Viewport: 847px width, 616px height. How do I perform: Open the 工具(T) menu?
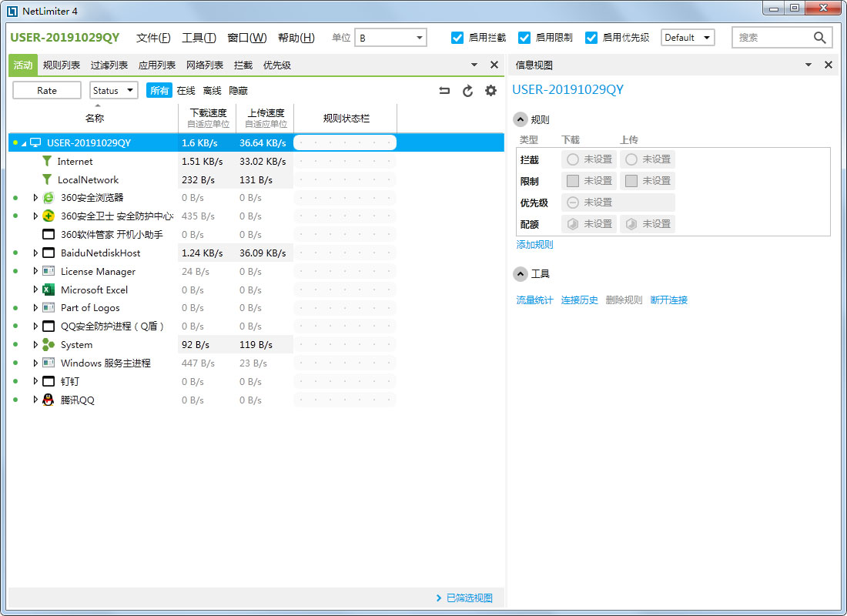tap(199, 38)
